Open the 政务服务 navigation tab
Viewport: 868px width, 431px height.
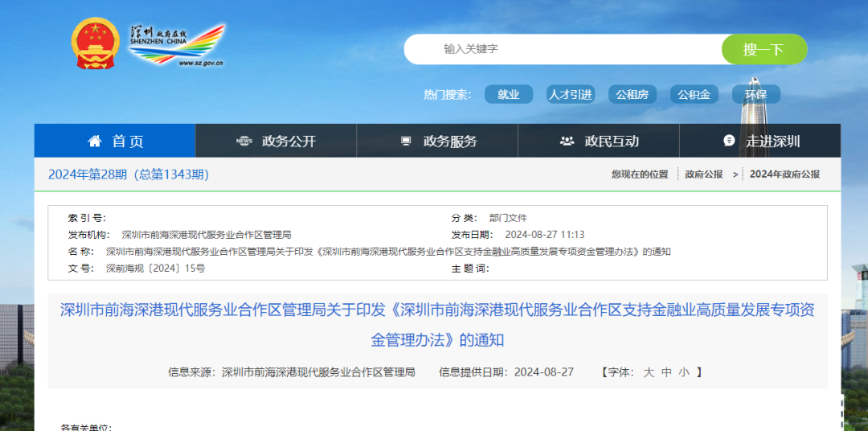click(437, 141)
